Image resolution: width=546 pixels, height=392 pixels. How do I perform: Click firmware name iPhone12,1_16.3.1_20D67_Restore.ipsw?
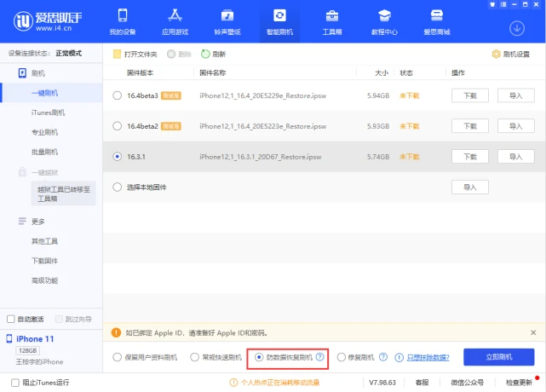point(260,157)
